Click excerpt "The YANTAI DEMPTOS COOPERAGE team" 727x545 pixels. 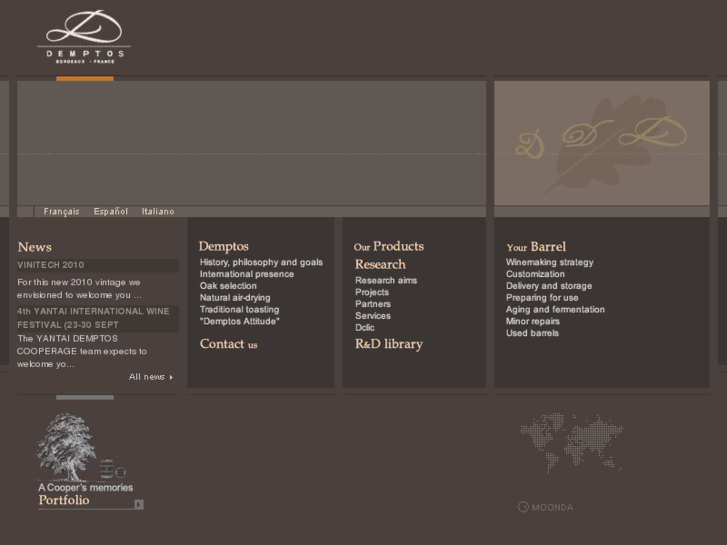click(82, 351)
